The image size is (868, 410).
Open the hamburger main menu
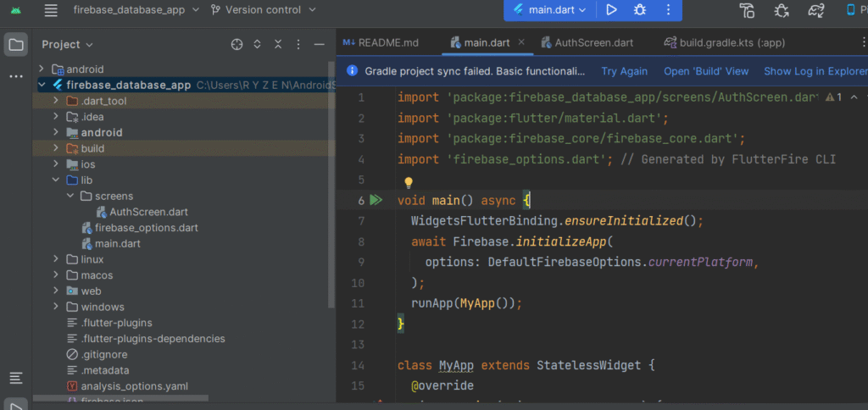pos(51,10)
